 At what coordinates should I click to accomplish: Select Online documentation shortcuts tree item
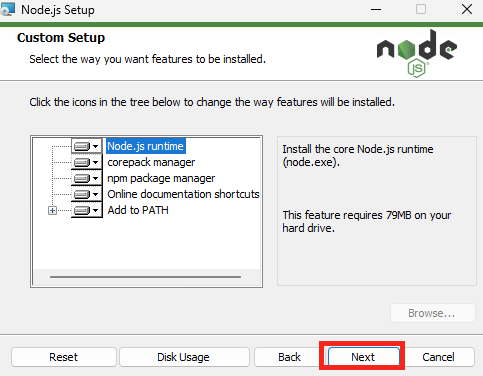(x=183, y=194)
